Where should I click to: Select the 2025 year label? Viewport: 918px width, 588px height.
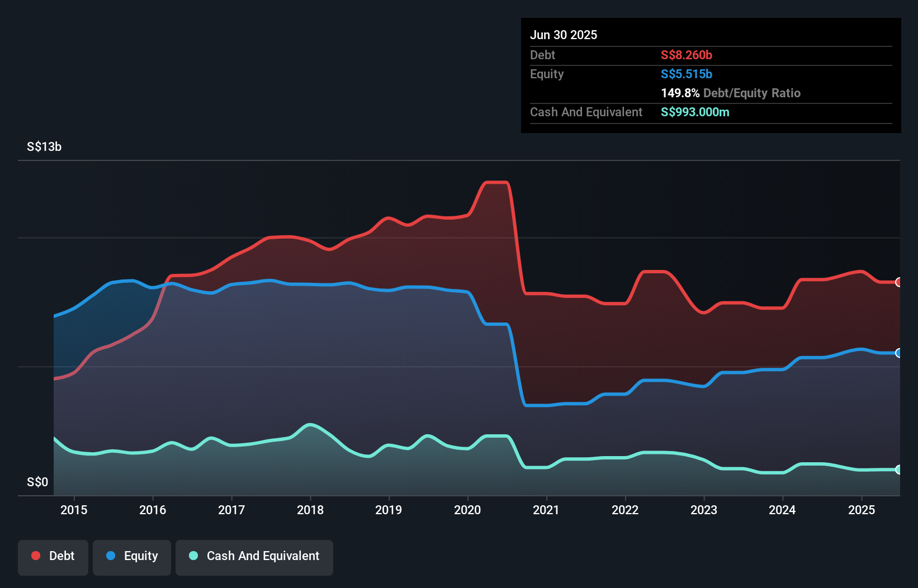[862, 510]
